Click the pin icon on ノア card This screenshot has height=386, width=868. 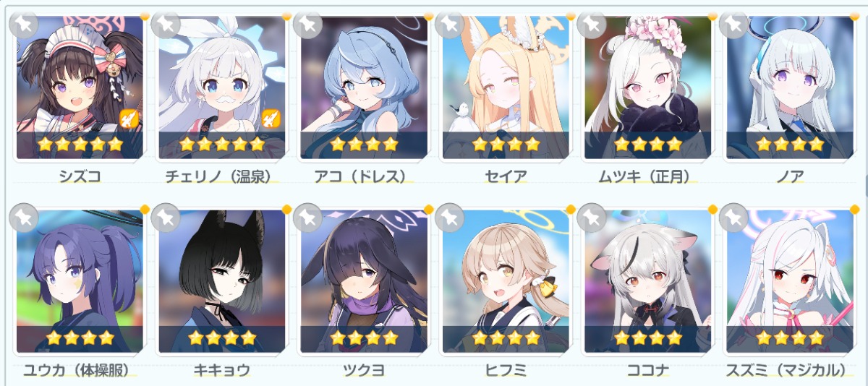[x=733, y=23]
